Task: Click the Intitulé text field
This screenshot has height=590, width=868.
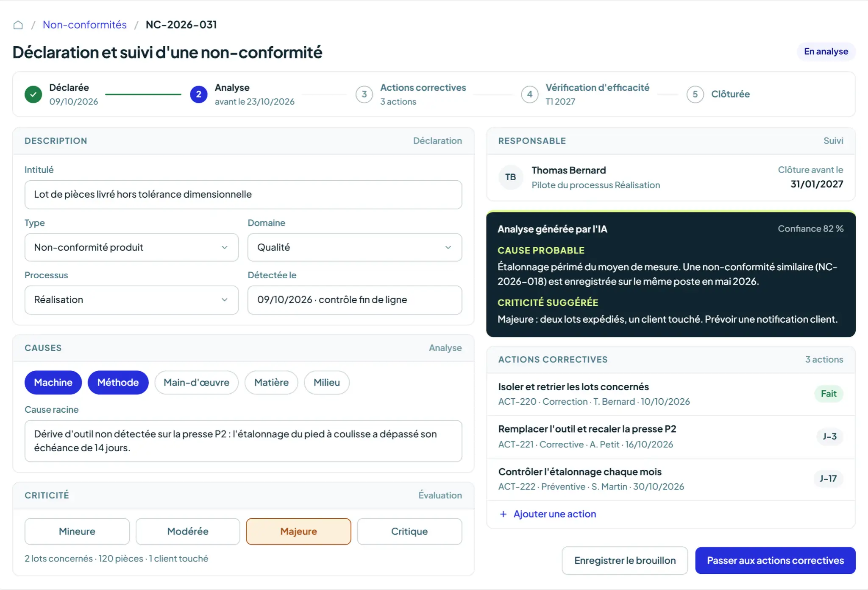Action: (x=243, y=195)
